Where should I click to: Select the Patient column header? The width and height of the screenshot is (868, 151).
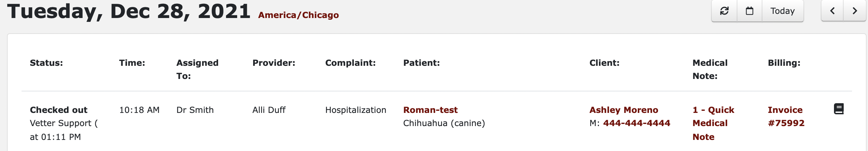pos(421,63)
